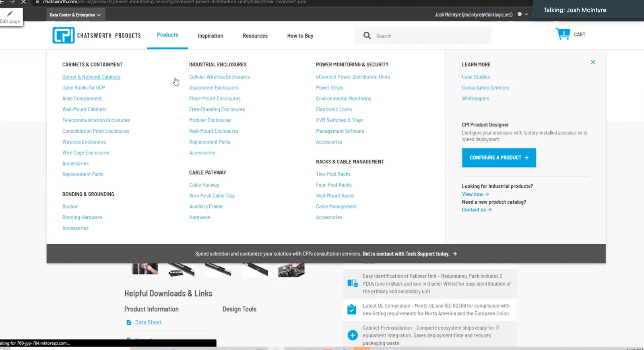Select the first product thumbnail image

tap(145, 269)
